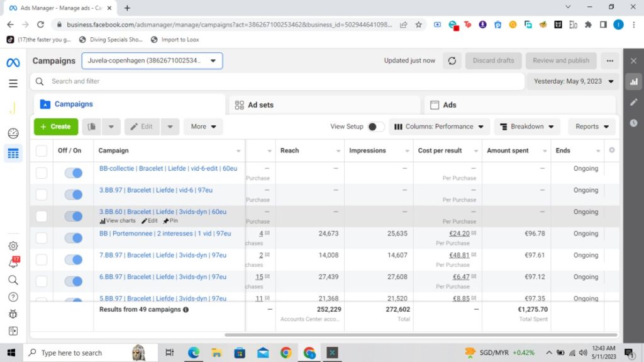Select all campaigns with header checkbox
Viewport: 644px width, 362px height.
click(x=42, y=150)
